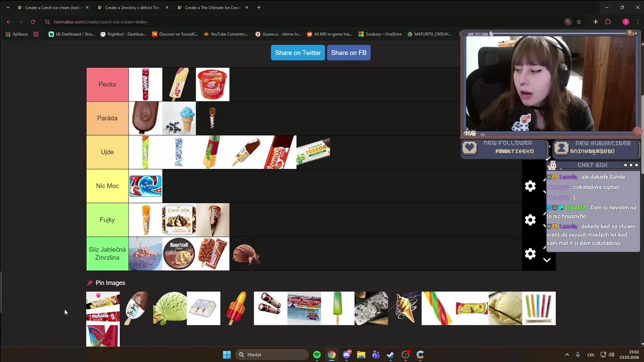Open the Discover on SoundCloud bookmark
This screenshot has height=362, width=644.
point(175,34)
